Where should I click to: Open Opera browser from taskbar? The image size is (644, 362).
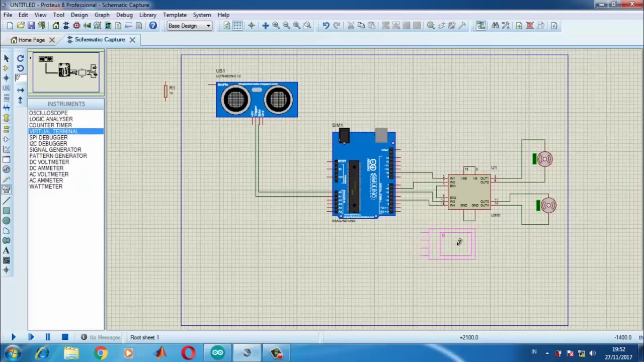coord(189,353)
